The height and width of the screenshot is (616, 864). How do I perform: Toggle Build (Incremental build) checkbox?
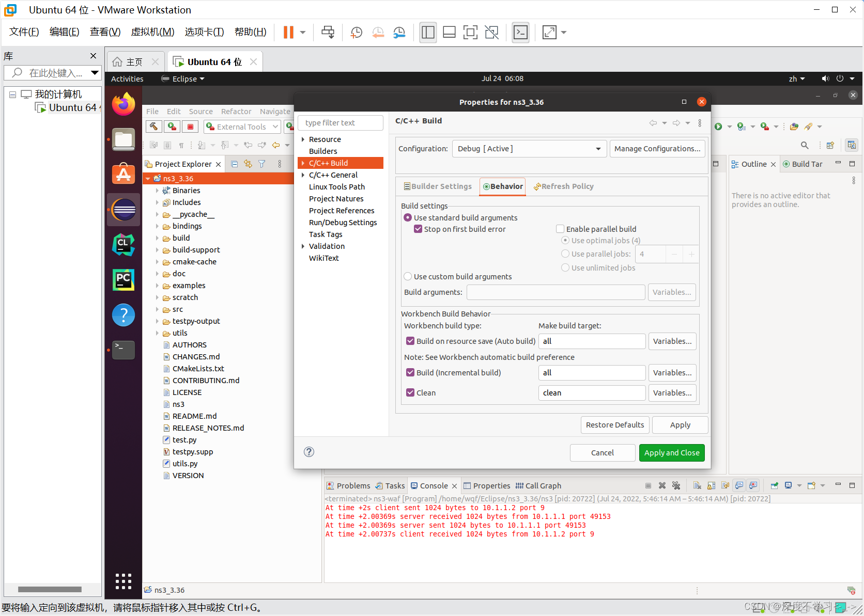(x=410, y=372)
